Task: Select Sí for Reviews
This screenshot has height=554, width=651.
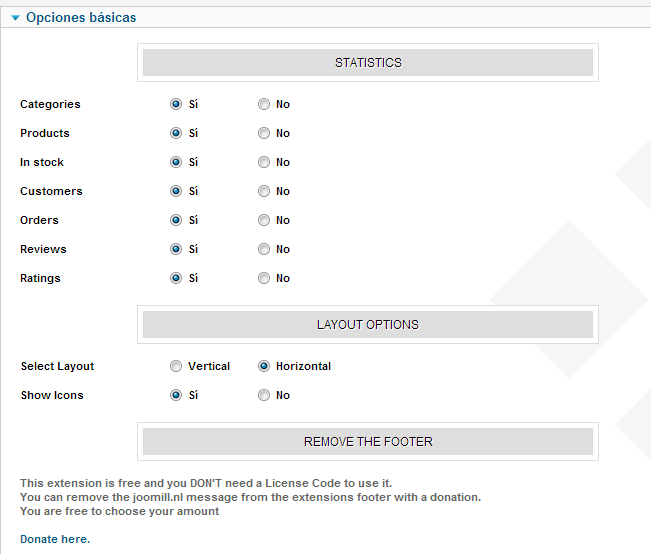Action: tap(176, 249)
